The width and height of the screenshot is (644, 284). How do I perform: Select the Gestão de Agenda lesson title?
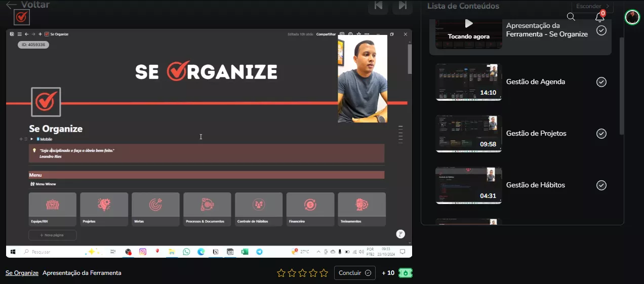536,82
